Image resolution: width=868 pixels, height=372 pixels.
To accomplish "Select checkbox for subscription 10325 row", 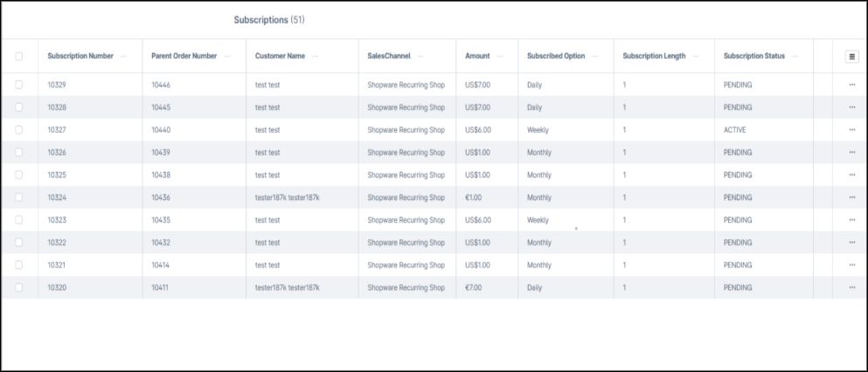I will pyautogui.click(x=19, y=175).
